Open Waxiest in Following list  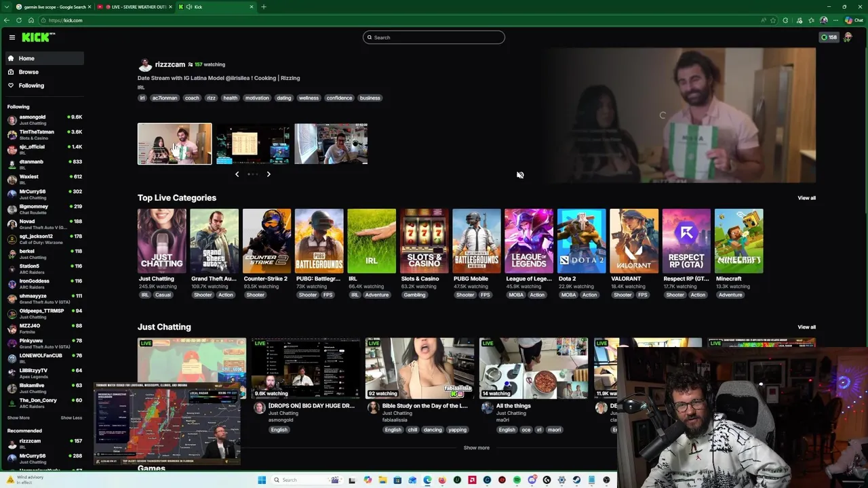(45, 180)
